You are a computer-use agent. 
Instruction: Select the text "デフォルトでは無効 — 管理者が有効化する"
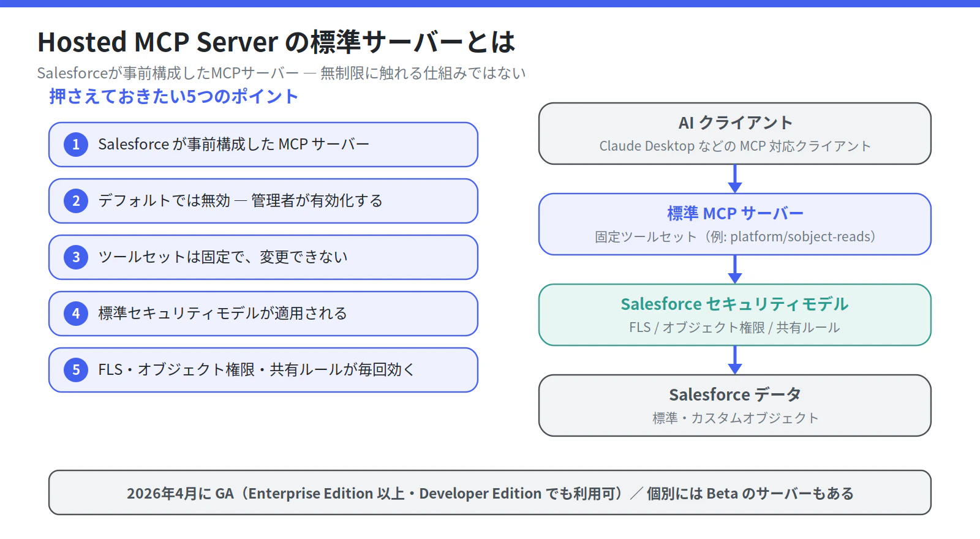pyautogui.click(x=241, y=201)
